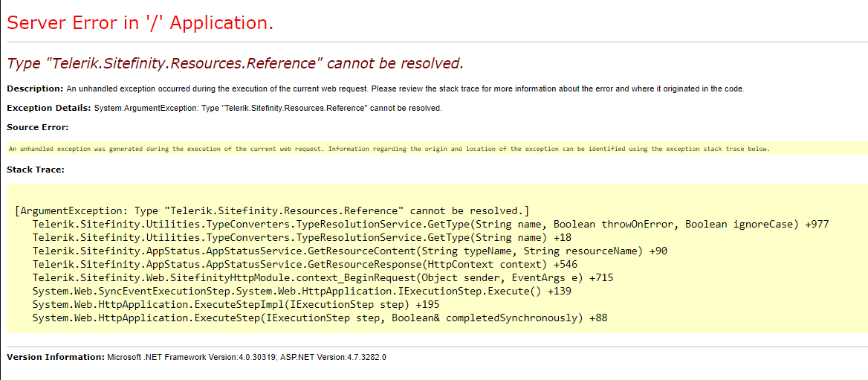Click the AppStatusService.GetResourceContent stack line

[x=350, y=251]
